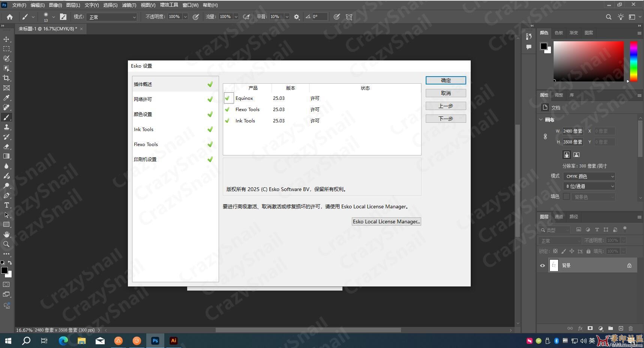Click the 上一步 button
Image resolution: width=644 pixels, height=348 pixels.
tap(446, 106)
